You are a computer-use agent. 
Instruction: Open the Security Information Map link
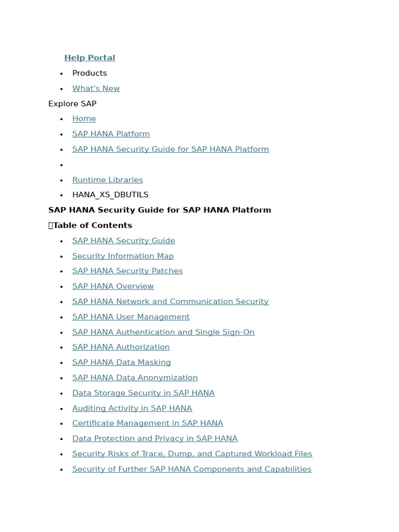pyautogui.click(x=123, y=256)
